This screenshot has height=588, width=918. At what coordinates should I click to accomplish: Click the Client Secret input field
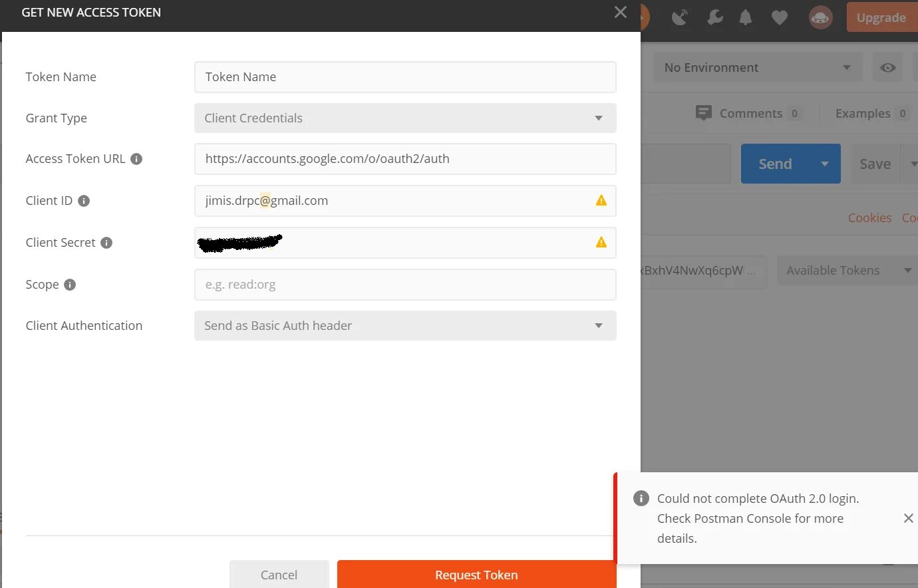(405, 243)
